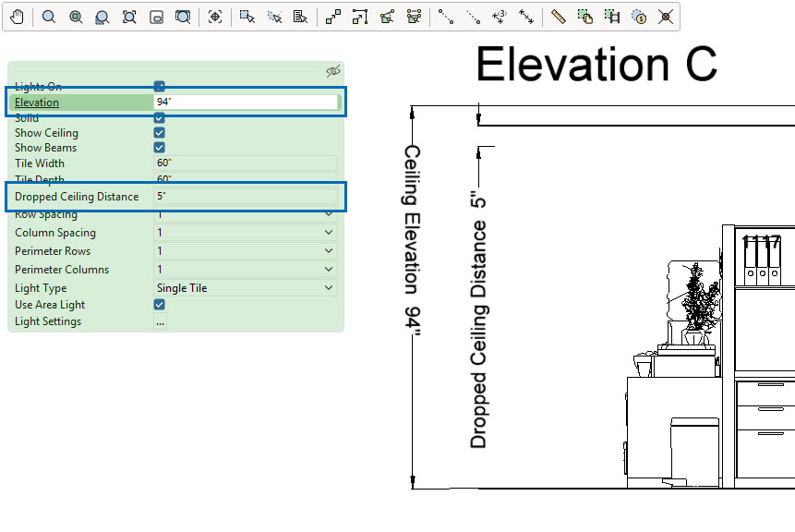This screenshot has height=532, width=795.
Task: Open the Light Type Single Tile dropdown
Action: [x=246, y=288]
